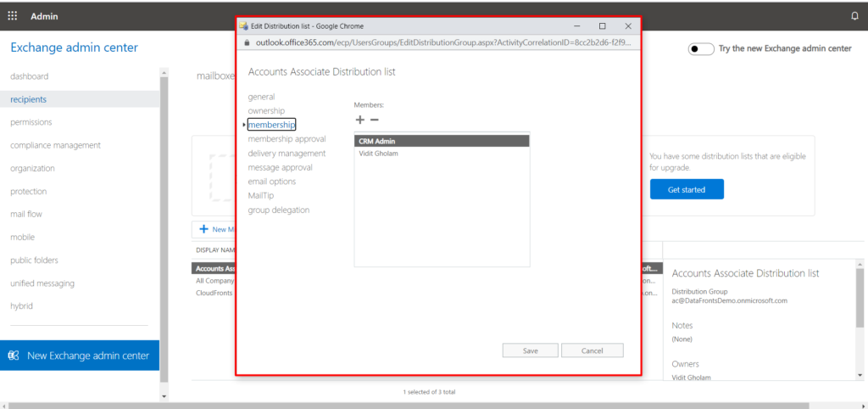This screenshot has width=868, height=409.
Task: Go to public folders
Action: pos(34,260)
